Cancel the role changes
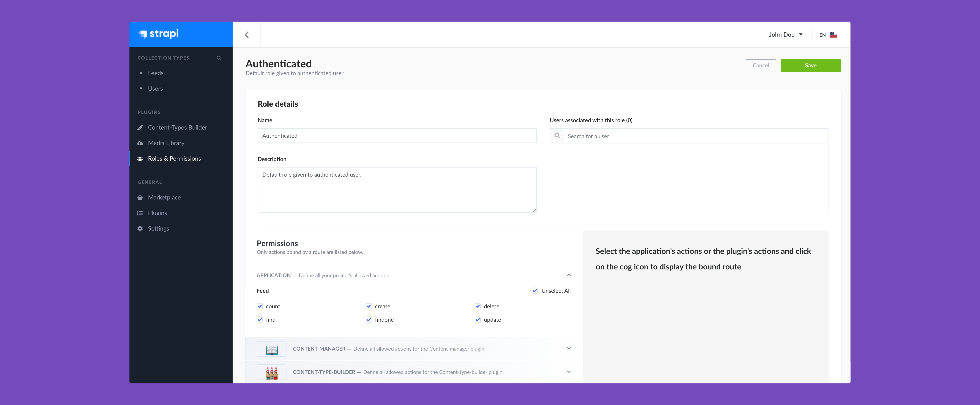Screen dimensions: 980x405 761,65
